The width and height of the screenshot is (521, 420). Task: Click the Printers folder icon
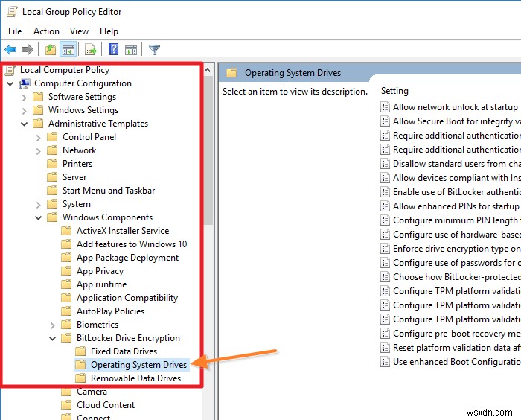pyautogui.click(x=52, y=164)
